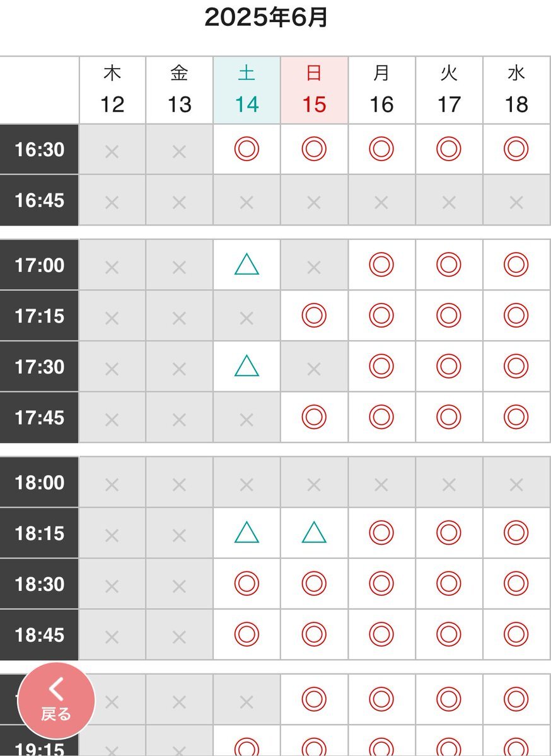The image size is (551, 756).
Task: Select the 17:30 slot on Wednesday 18
Action: [516, 367]
